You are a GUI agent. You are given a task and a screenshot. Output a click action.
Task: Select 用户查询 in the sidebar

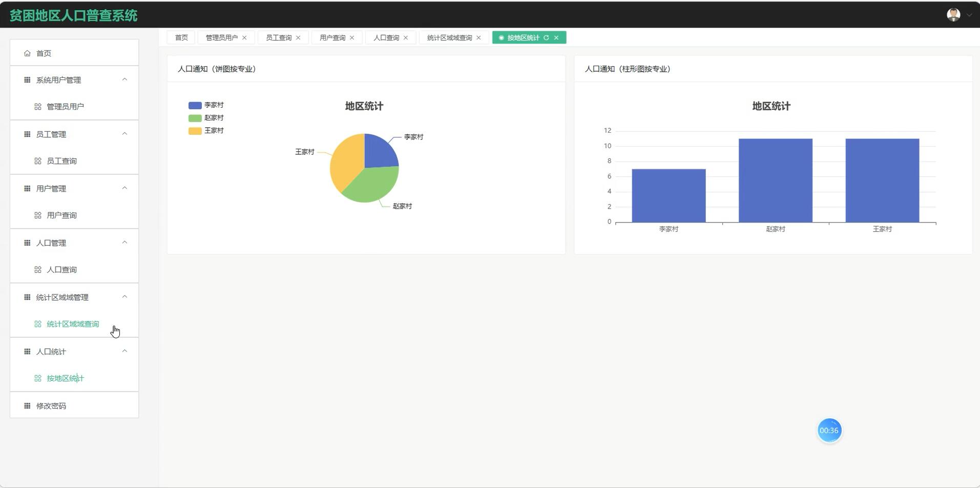(x=61, y=215)
